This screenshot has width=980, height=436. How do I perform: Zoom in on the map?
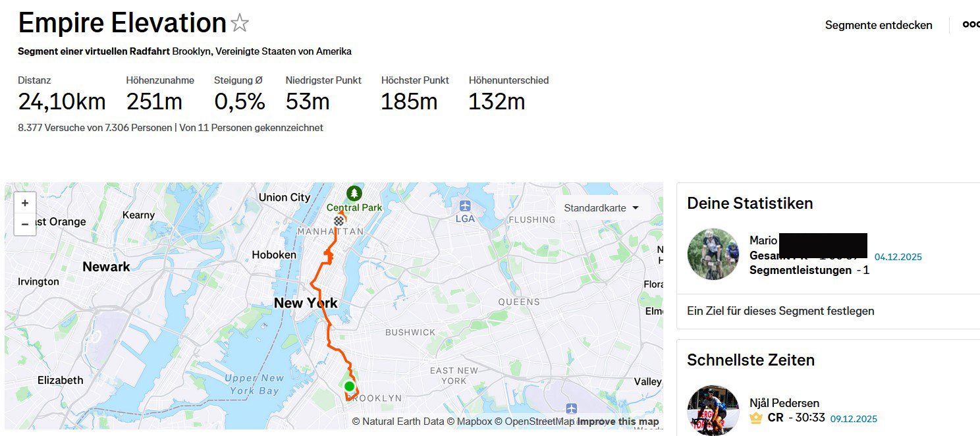click(25, 204)
